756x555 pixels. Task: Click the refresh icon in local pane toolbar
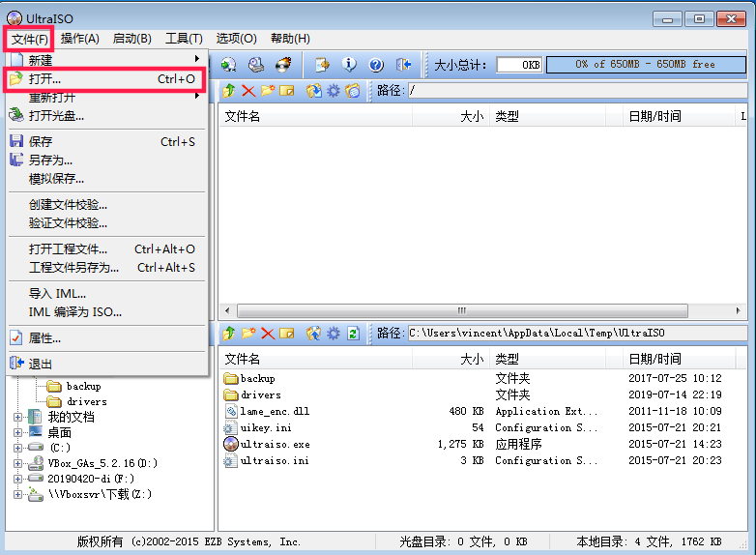pyautogui.click(x=353, y=334)
